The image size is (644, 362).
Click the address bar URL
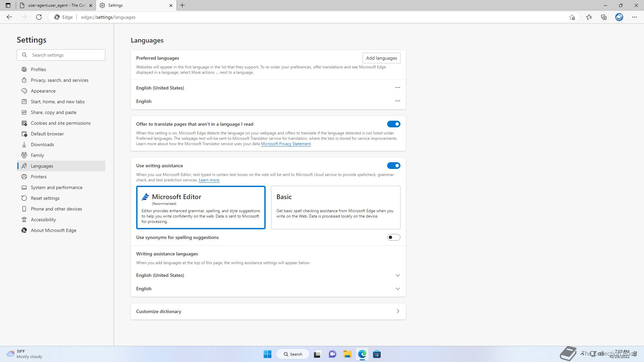[x=108, y=17]
